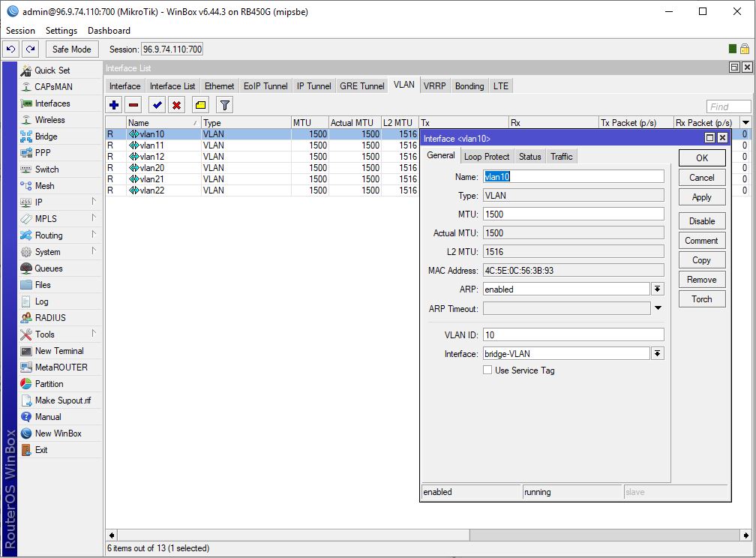
Task: Open the RADIUS settings
Action: click(50, 318)
